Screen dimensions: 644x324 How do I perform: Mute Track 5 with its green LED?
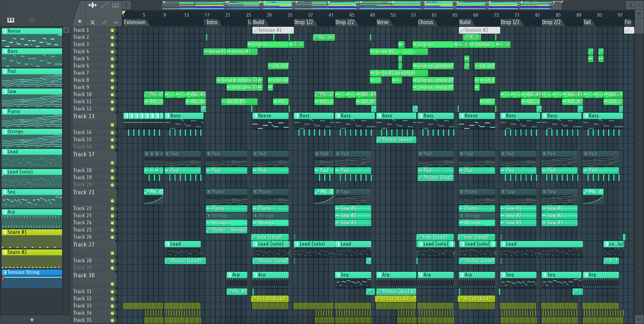(112, 59)
